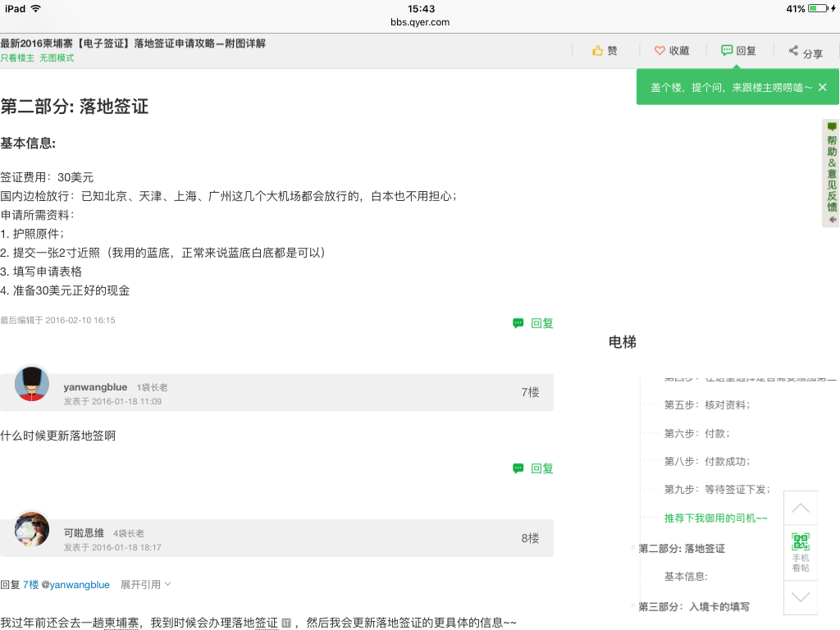Open 帮助&意见反馈 side tab
840x630 pixels.
[x=832, y=173]
